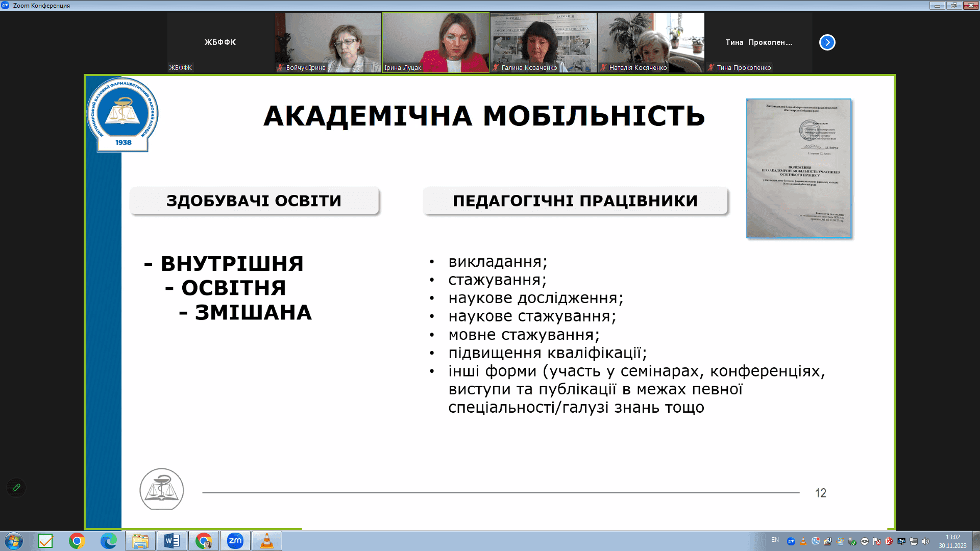Click display monitor icon in system tray

click(901, 541)
